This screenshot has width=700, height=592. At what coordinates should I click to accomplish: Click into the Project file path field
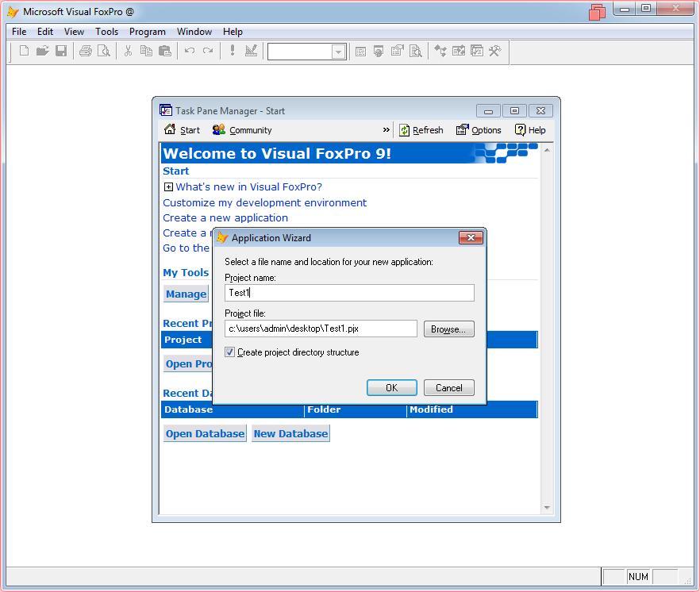click(321, 329)
